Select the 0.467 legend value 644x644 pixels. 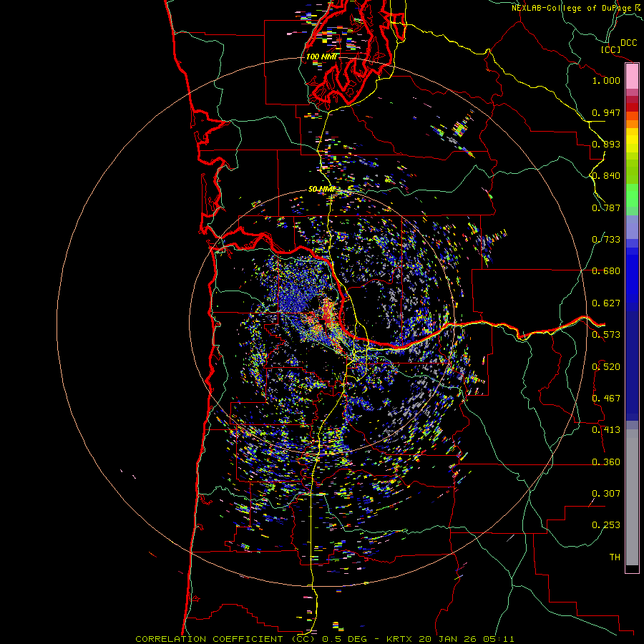606,399
